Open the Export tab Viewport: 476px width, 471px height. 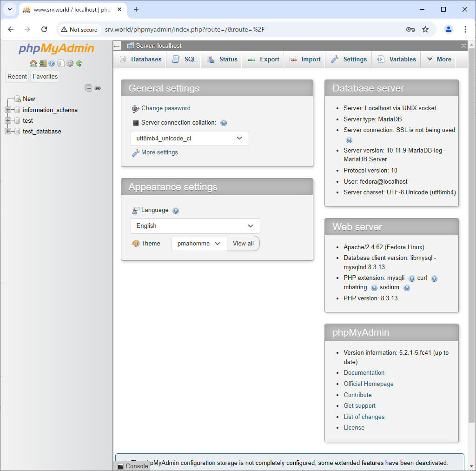tap(263, 60)
